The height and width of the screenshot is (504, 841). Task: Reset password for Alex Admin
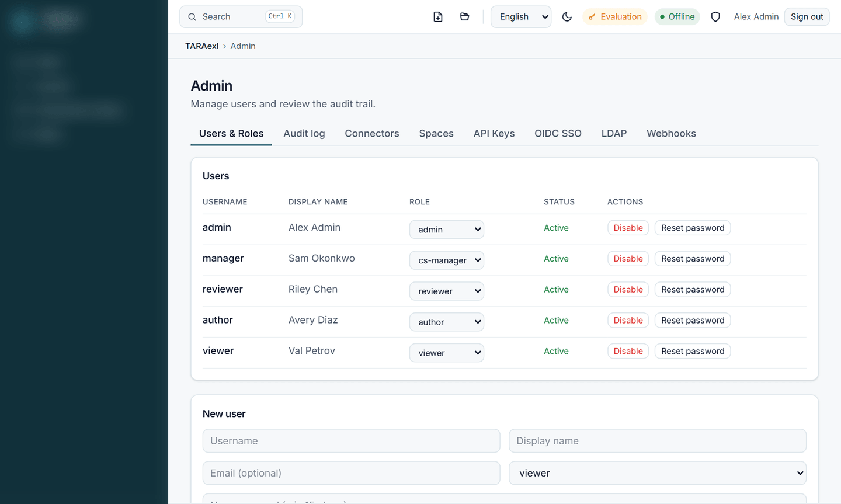click(x=693, y=228)
